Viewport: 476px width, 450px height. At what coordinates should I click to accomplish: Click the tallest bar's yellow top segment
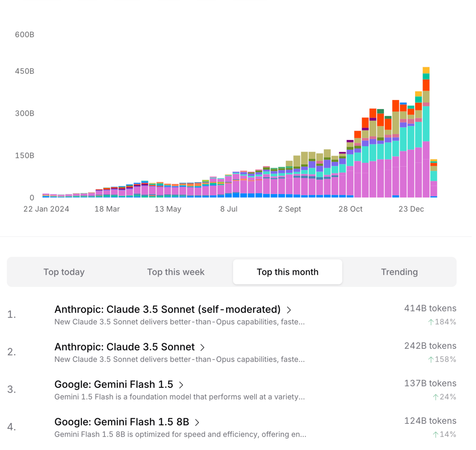point(426,70)
